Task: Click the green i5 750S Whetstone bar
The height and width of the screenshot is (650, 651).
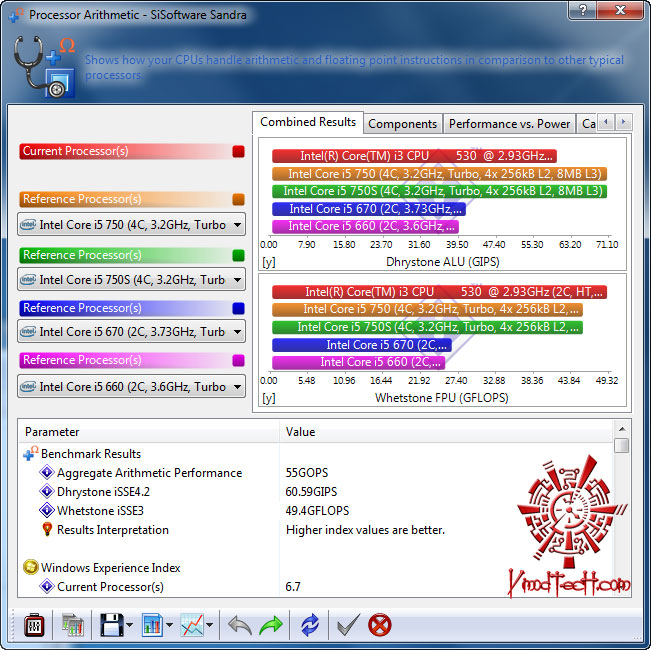Action: click(x=427, y=327)
